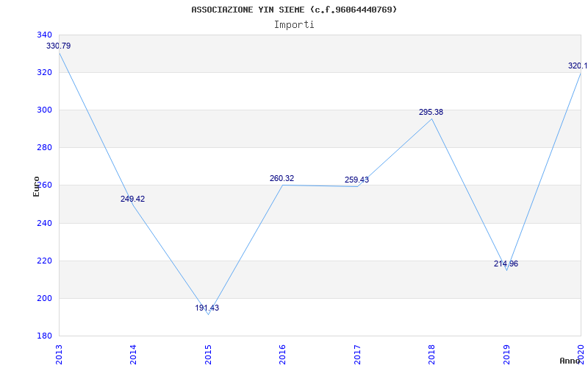Click the 260.32 data label
Viewport: 588px width, 368px height.
click(x=282, y=178)
